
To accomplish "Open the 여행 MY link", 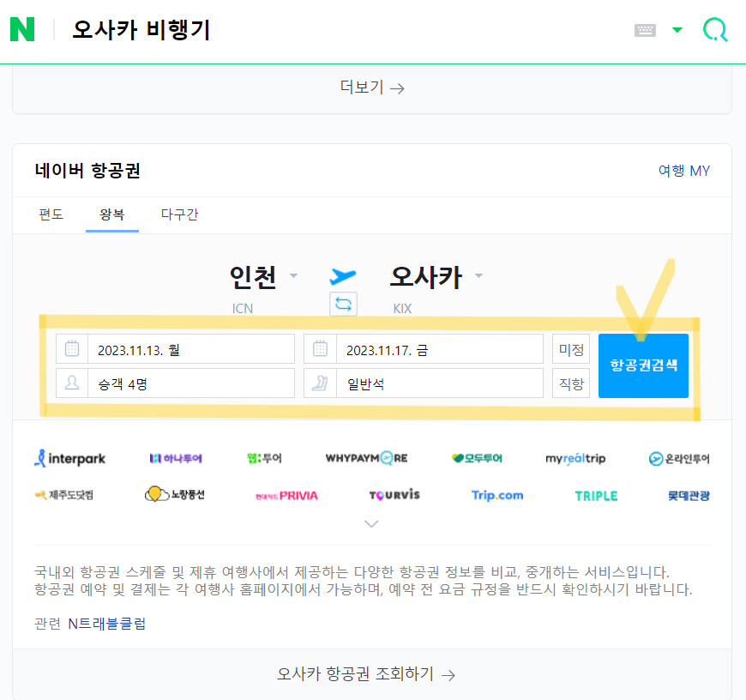I will click(683, 171).
